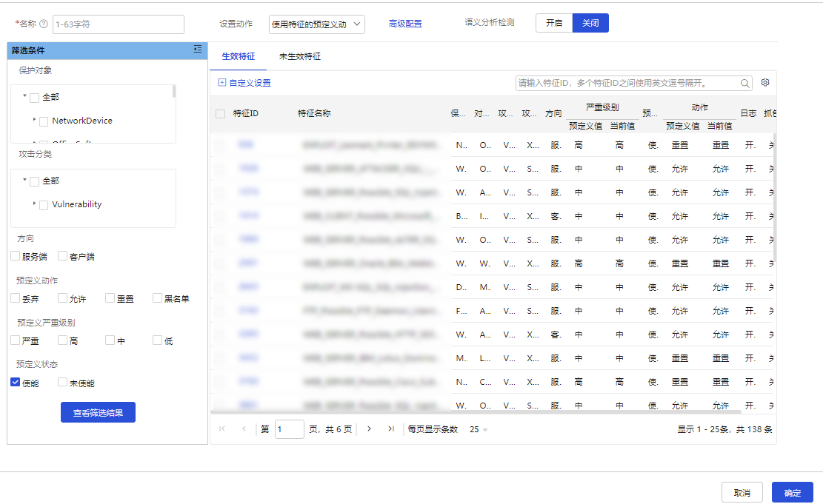Open column settings gear icon

[765, 82]
